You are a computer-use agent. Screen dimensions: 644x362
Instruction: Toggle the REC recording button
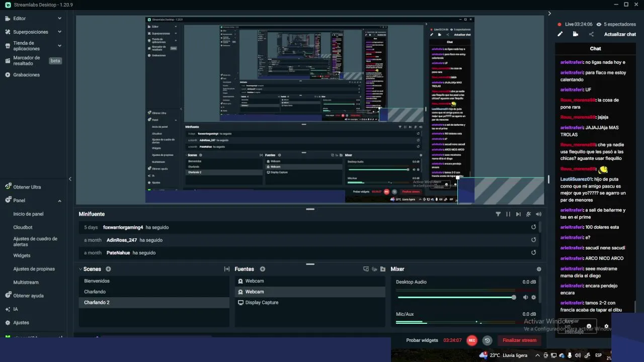472,340
